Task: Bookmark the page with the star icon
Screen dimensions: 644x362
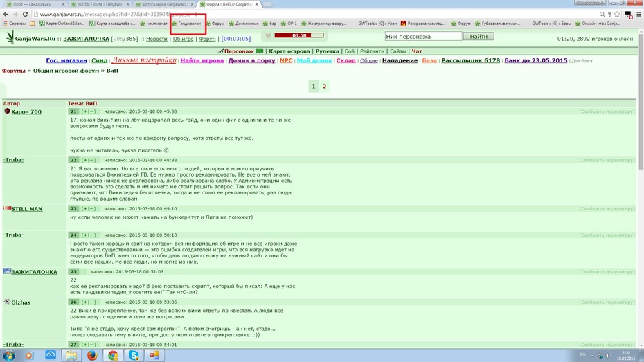Action: coord(617,14)
